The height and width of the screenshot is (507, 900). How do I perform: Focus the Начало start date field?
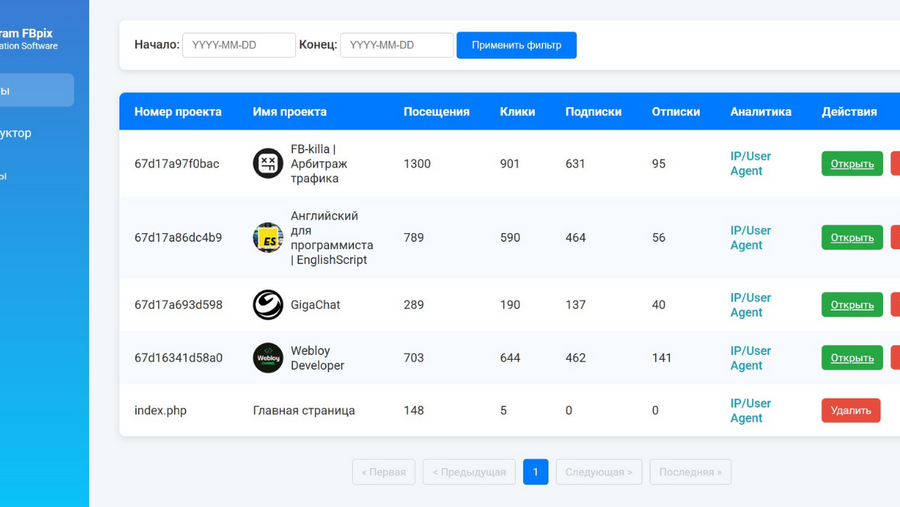[239, 45]
